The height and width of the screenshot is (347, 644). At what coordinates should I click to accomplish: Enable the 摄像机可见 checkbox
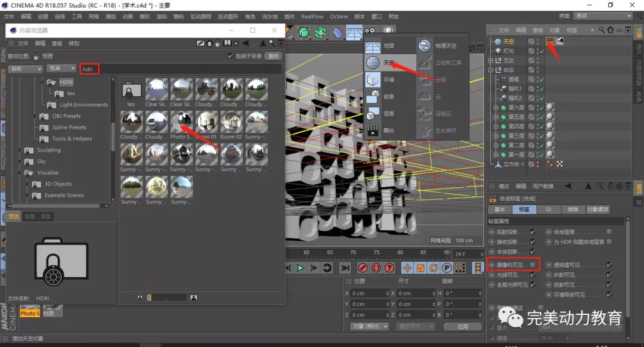pyautogui.click(x=533, y=265)
